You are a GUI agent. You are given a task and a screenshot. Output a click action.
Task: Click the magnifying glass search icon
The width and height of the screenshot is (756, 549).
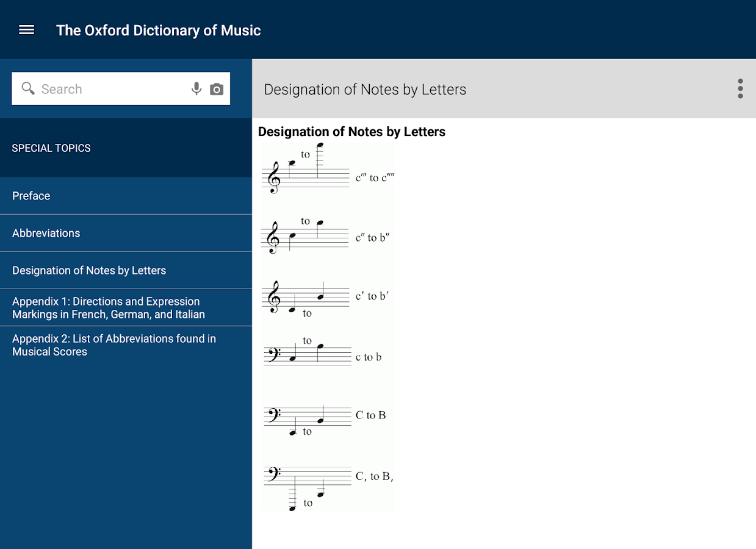[x=28, y=89]
